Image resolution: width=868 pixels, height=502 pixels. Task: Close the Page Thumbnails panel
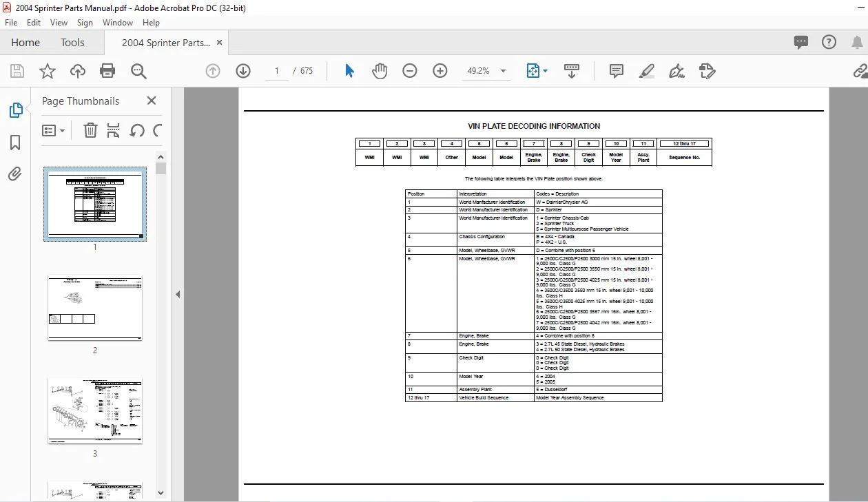point(152,101)
